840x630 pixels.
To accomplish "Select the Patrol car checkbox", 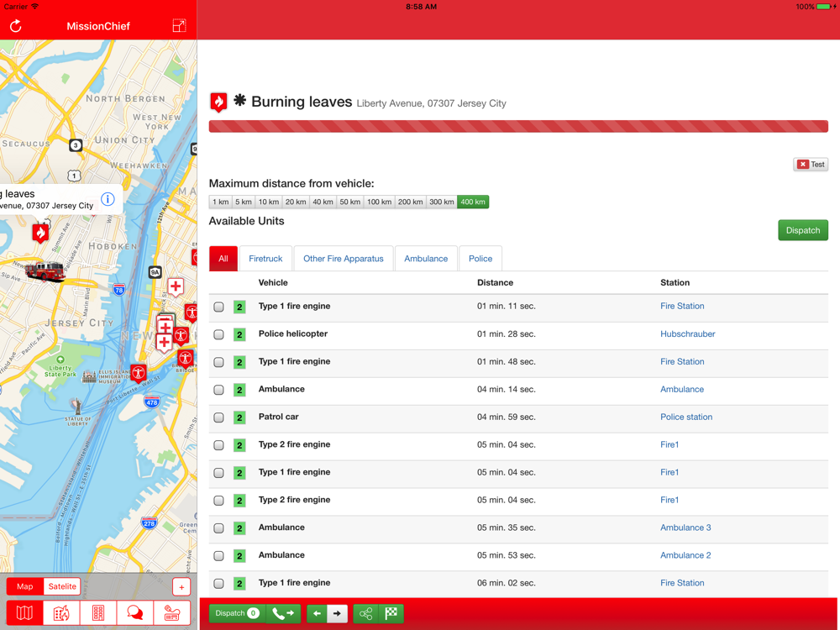I will pyautogui.click(x=218, y=417).
